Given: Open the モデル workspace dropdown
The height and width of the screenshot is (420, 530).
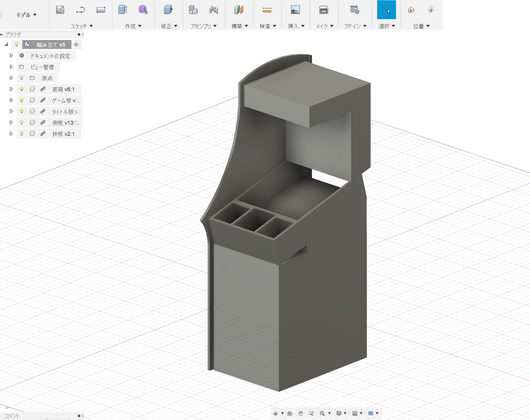Looking at the screenshot, I should coord(27,15).
